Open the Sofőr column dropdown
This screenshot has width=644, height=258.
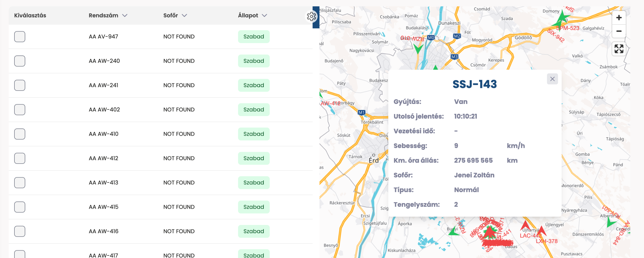pos(184,15)
